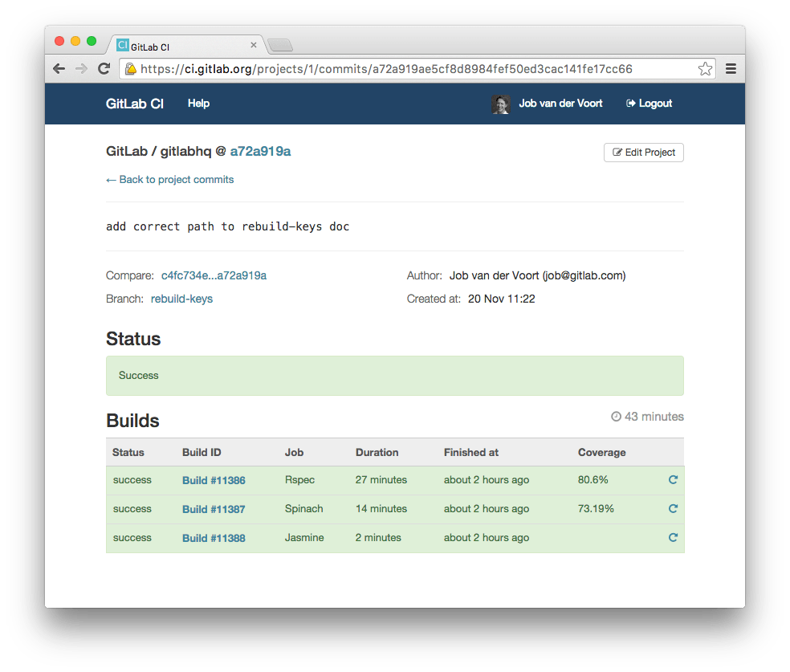Click the browser back arrow
790x672 pixels.
[59, 68]
